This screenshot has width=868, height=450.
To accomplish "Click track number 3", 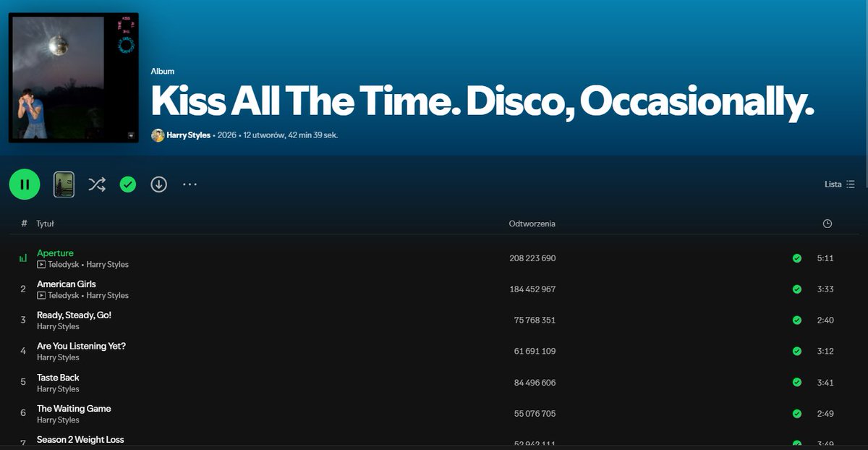I will coord(23,320).
